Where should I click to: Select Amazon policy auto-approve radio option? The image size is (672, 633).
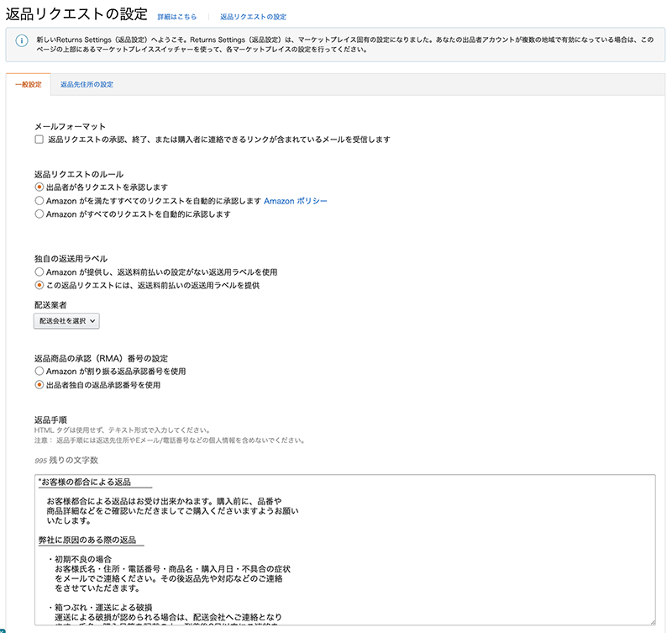pyautogui.click(x=39, y=201)
